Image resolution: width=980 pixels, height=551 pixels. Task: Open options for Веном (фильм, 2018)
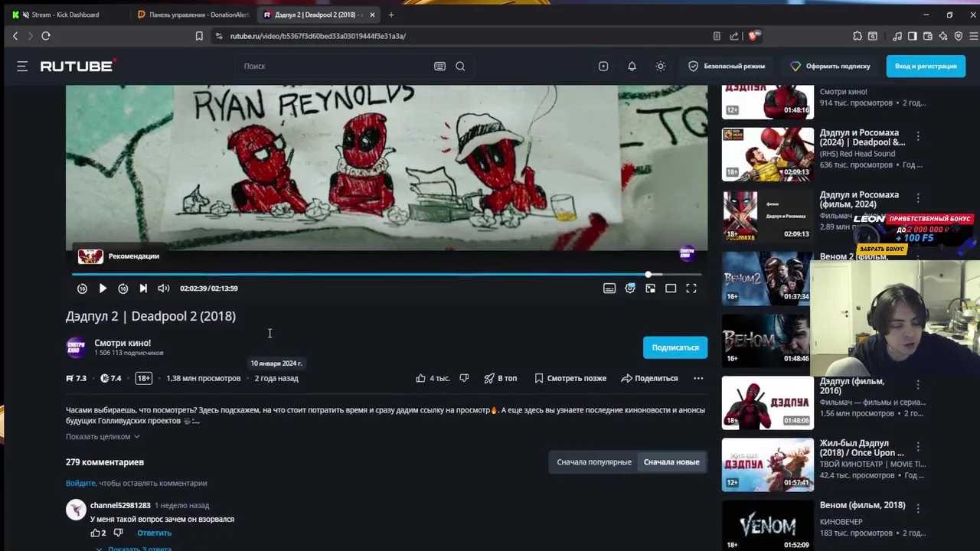pyautogui.click(x=918, y=508)
